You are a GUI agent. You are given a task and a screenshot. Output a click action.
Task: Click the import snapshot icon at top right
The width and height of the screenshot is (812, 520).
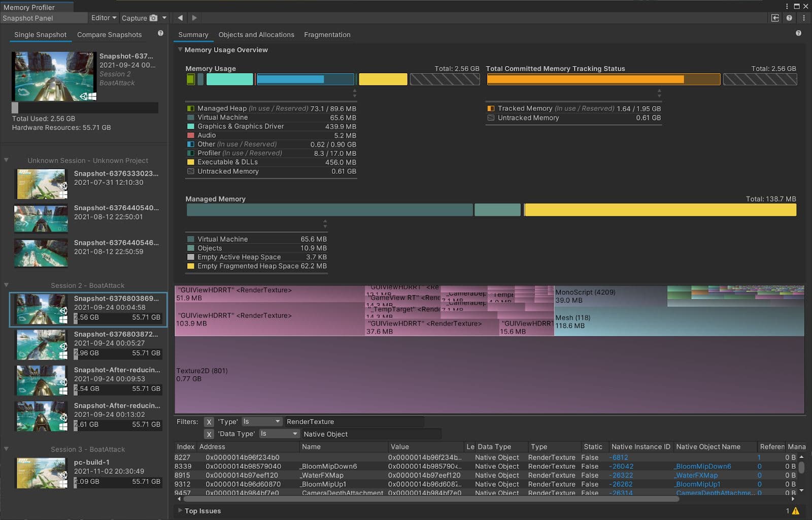(776, 18)
